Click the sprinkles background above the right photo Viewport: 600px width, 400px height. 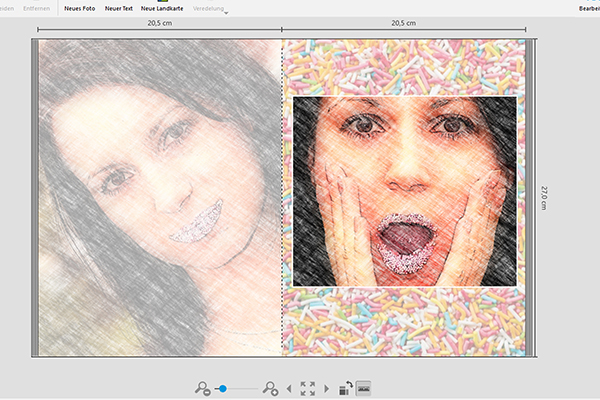404,68
